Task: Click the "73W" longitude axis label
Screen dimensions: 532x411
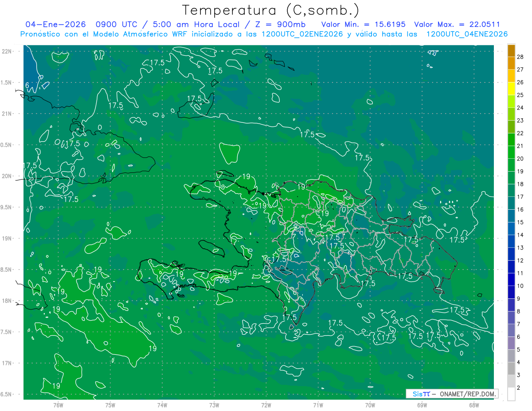Action: point(214,405)
